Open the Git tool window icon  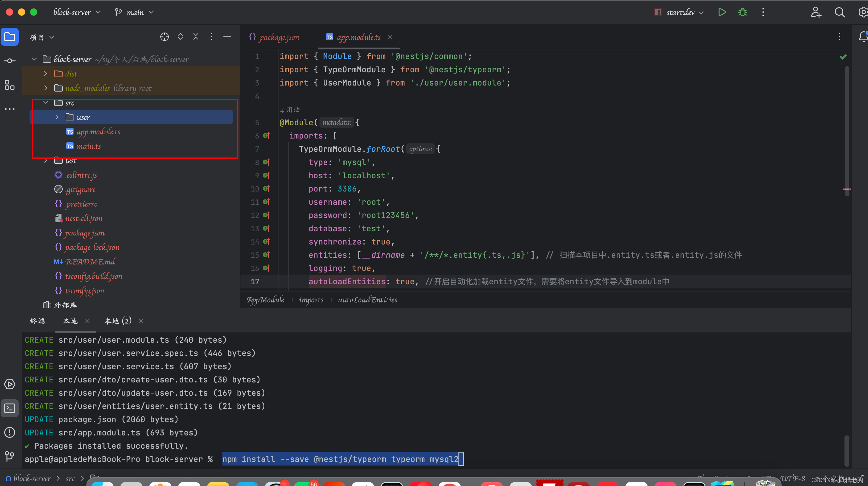[10, 456]
